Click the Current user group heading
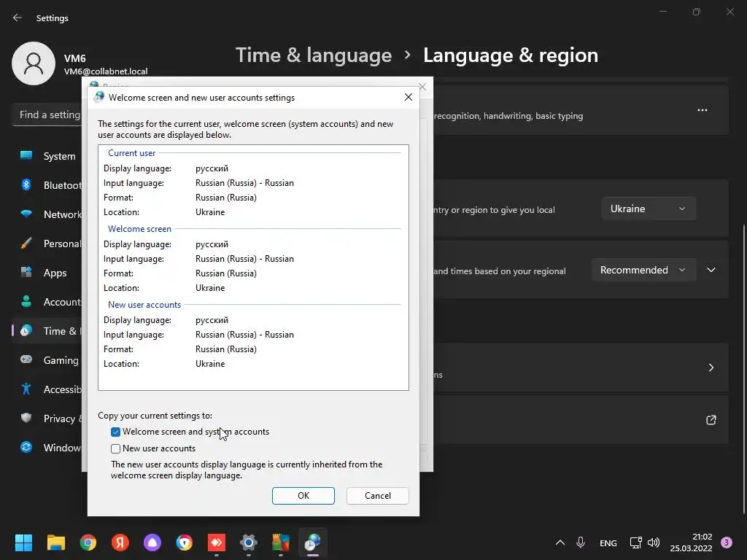 pyautogui.click(x=131, y=153)
